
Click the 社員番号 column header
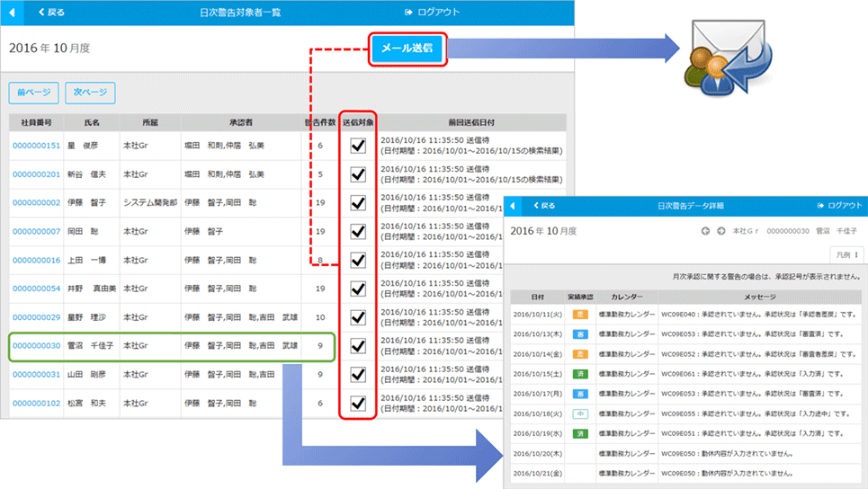(x=36, y=121)
